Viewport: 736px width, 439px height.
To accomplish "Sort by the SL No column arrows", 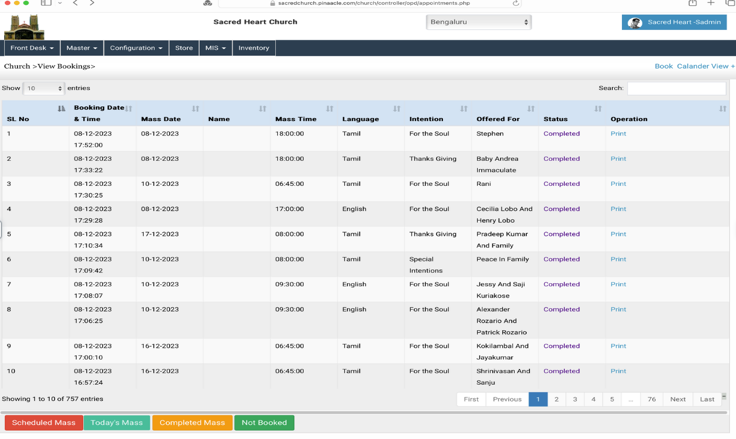I will [x=61, y=108].
